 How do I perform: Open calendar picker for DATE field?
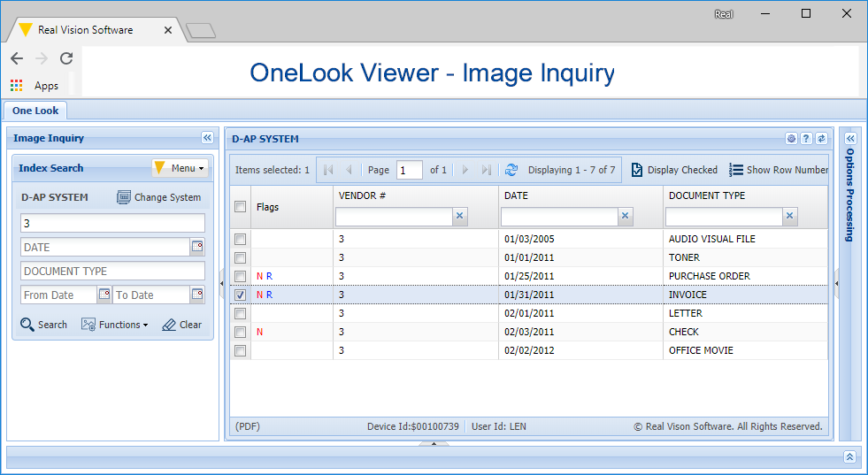click(x=197, y=247)
